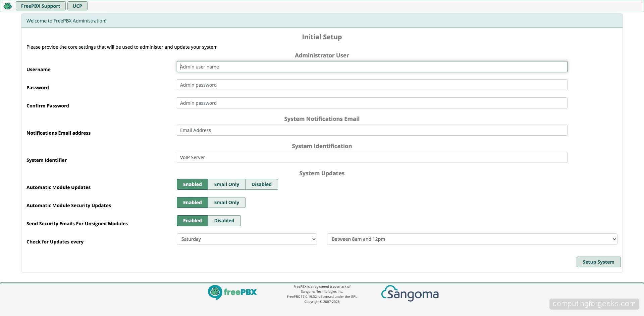Open the UCP panel
Image resolution: width=644 pixels, height=316 pixels.
[77, 6]
